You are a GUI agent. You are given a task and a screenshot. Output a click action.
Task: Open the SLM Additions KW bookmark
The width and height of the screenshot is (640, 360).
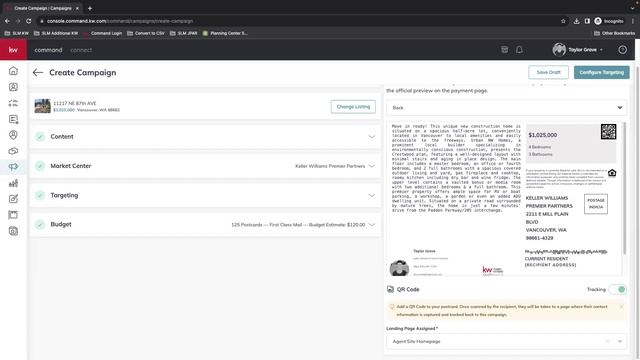(56, 33)
